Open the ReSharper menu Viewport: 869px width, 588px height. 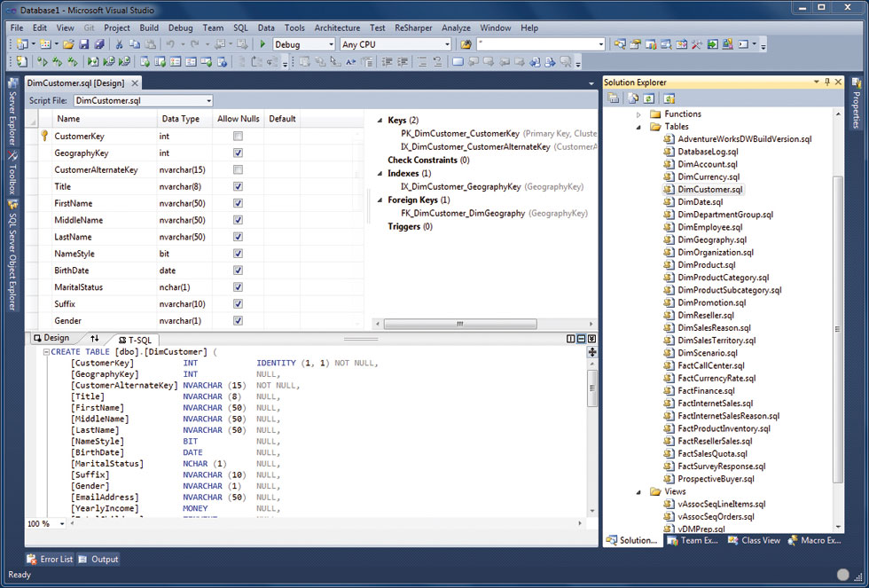pos(413,27)
